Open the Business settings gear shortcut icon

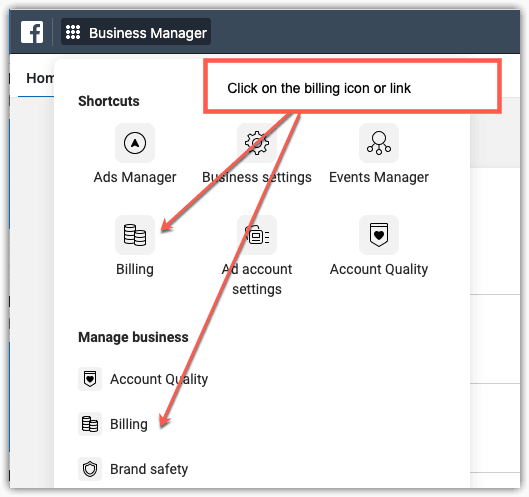point(257,143)
